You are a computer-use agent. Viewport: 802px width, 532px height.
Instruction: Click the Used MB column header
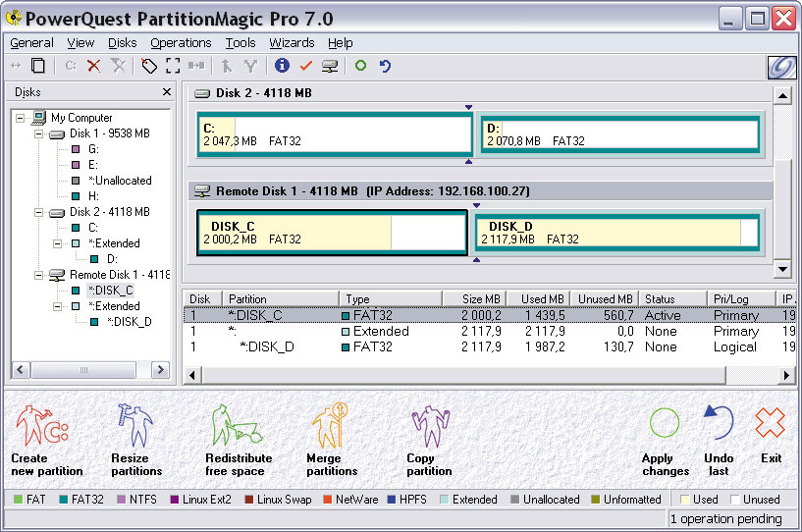tap(538, 298)
